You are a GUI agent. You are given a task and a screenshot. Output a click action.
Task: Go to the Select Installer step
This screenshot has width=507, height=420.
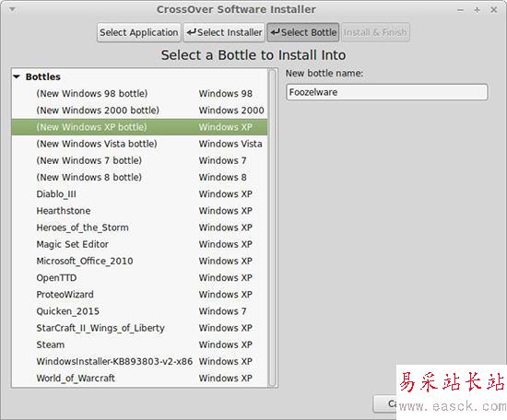tap(224, 32)
